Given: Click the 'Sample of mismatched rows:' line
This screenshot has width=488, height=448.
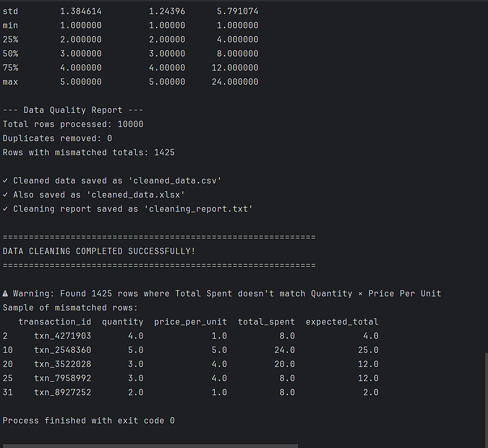Looking at the screenshot, I should tap(71, 307).
